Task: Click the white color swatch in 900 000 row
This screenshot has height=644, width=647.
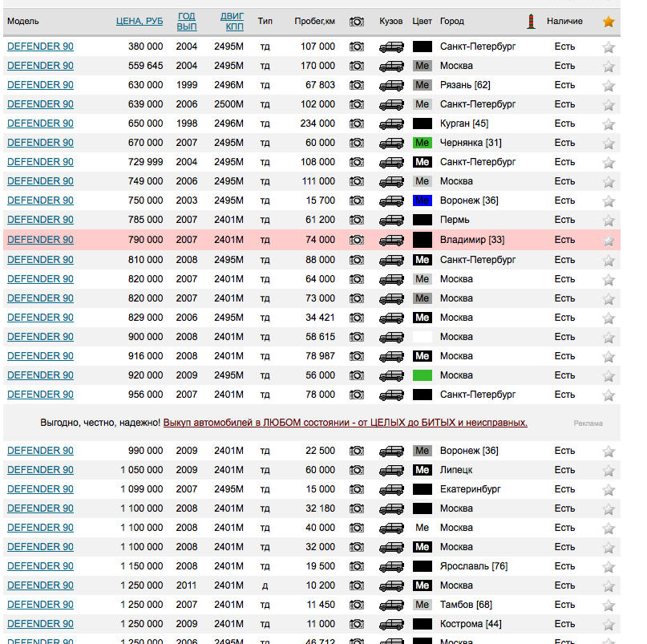Action: point(423,337)
